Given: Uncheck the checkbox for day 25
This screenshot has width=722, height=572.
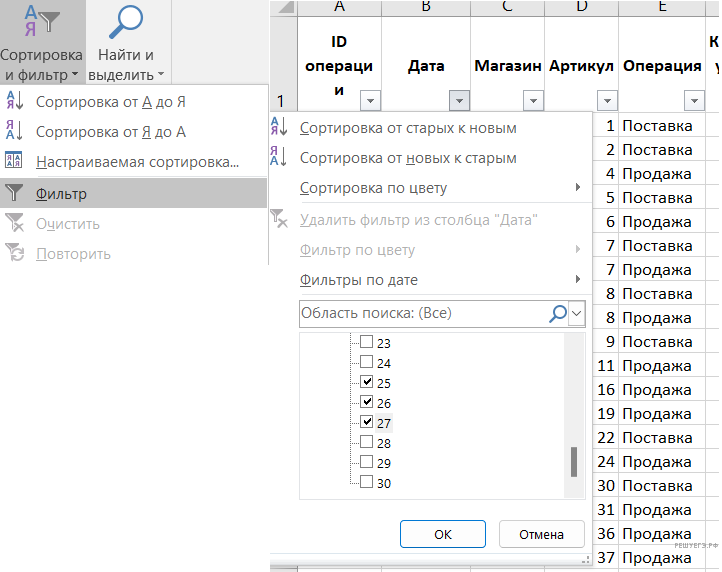Looking at the screenshot, I should [x=366, y=382].
